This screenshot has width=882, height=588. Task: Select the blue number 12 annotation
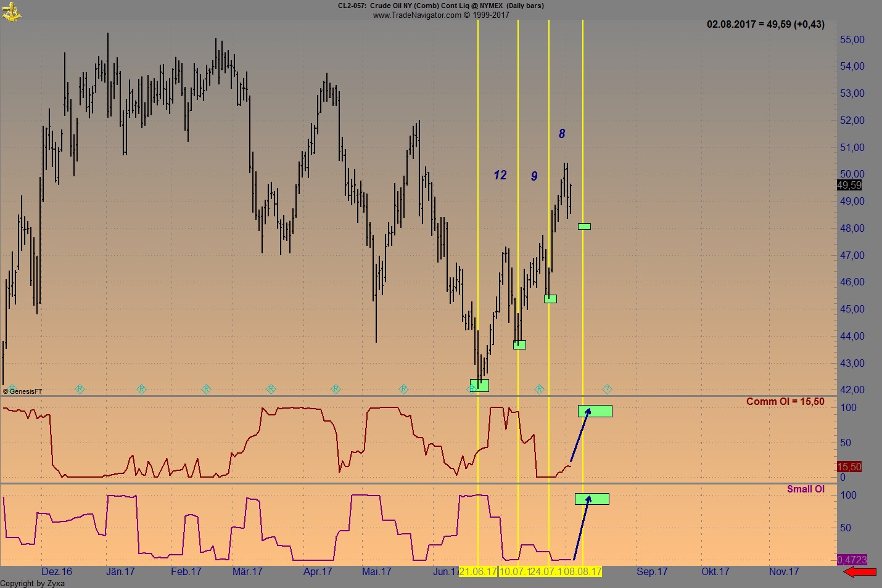tap(500, 176)
